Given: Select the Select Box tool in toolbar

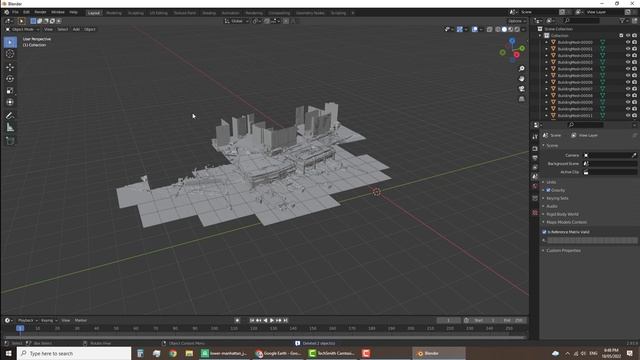Looking at the screenshot, I should tap(10, 42).
